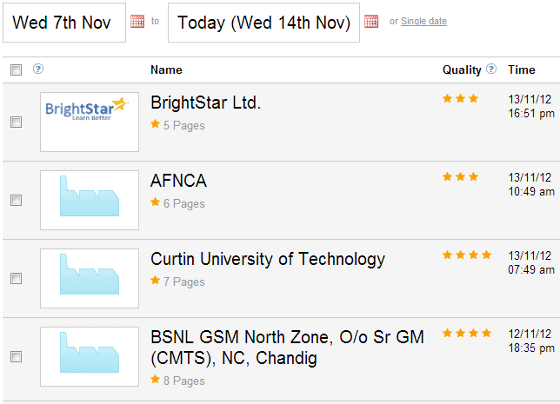Open the BrightStar Ltd. company name

(x=206, y=103)
